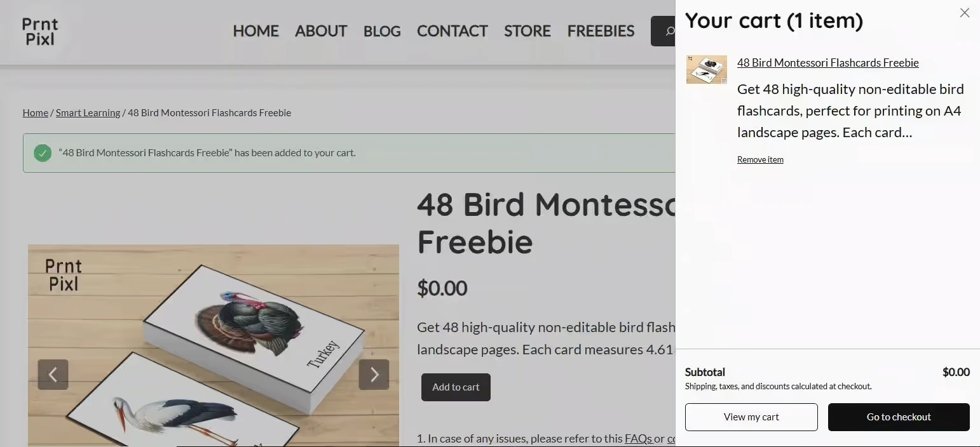Open the 48 Bird Montessori Flashcards Freebie cart link

coord(827,62)
